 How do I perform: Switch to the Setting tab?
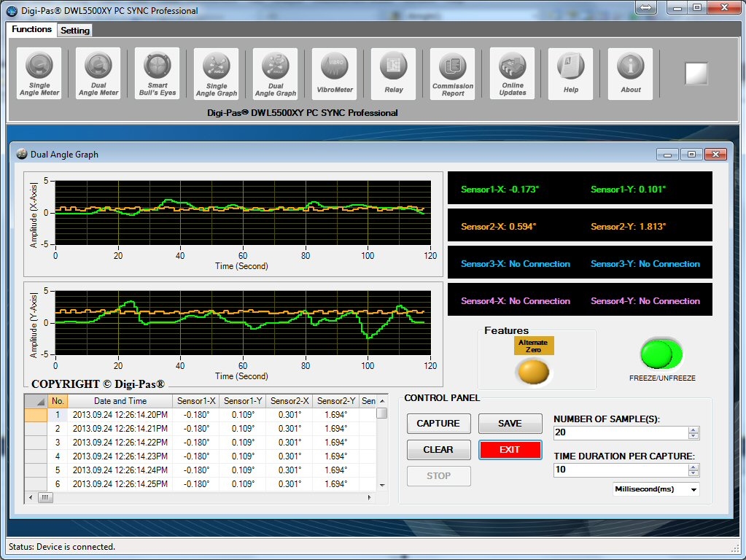(x=74, y=31)
